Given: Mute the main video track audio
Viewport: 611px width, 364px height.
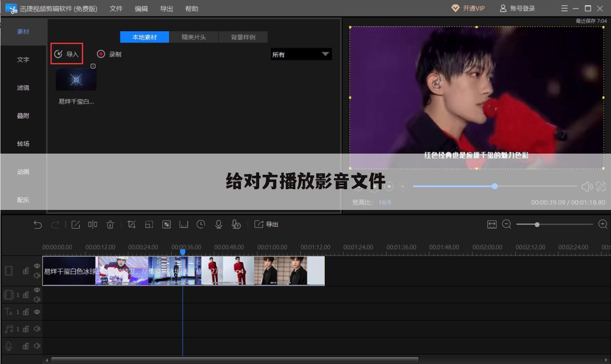Looking at the screenshot, I should 37,275.
